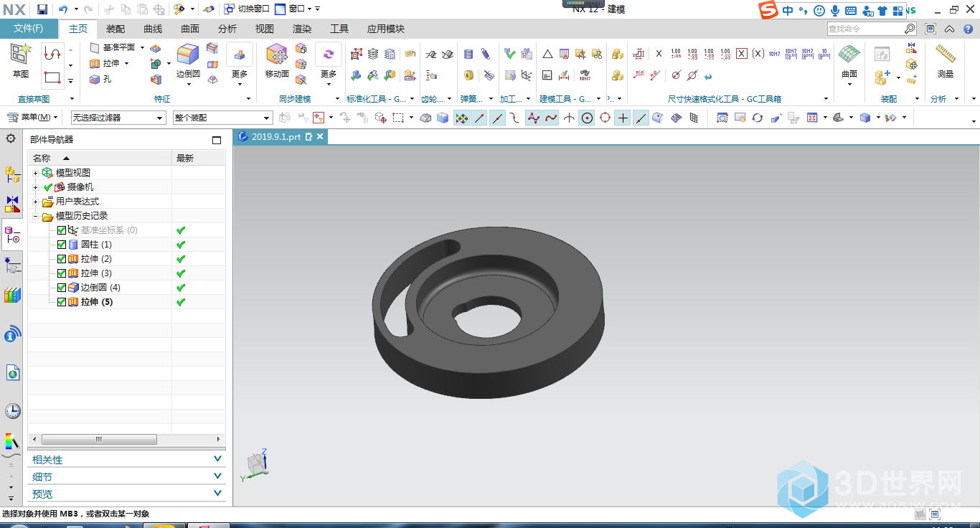Viewport: 980px width, 528px height.
Task: Open the 移动面 move face tool
Action: click(277, 60)
